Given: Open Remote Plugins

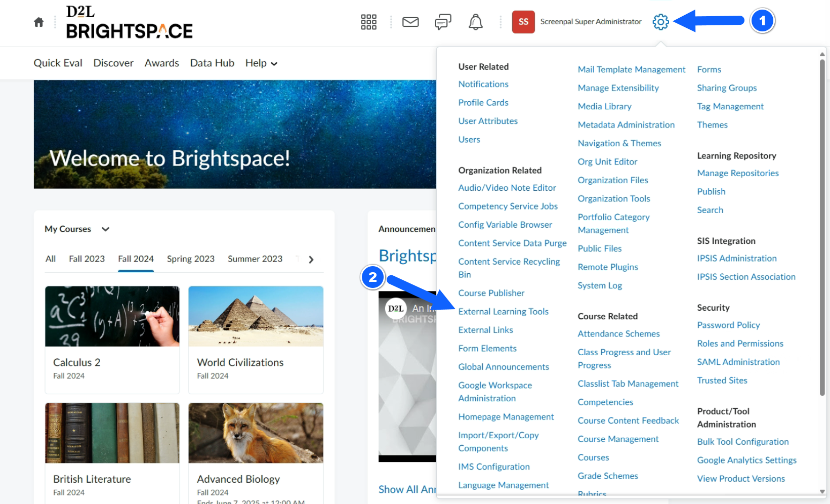Looking at the screenshot, I should pos(608,267).
